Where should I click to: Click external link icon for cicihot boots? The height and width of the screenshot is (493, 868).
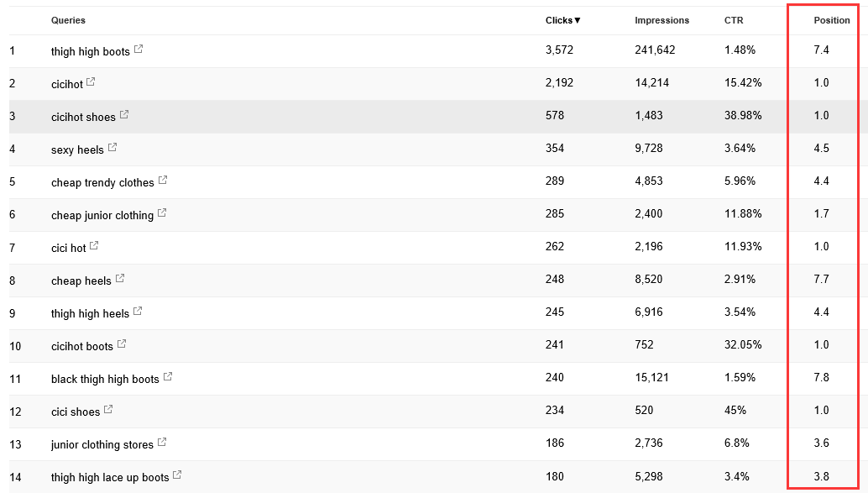click(x=122, y=344)
